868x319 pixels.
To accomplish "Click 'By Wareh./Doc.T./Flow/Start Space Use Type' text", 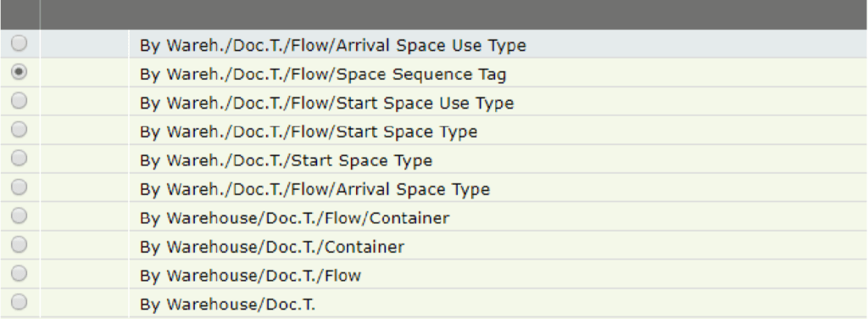I will [x=326, y=103].
